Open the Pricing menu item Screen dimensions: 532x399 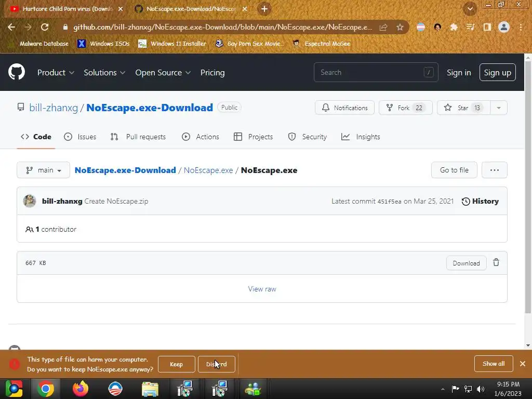pos(212,73)
